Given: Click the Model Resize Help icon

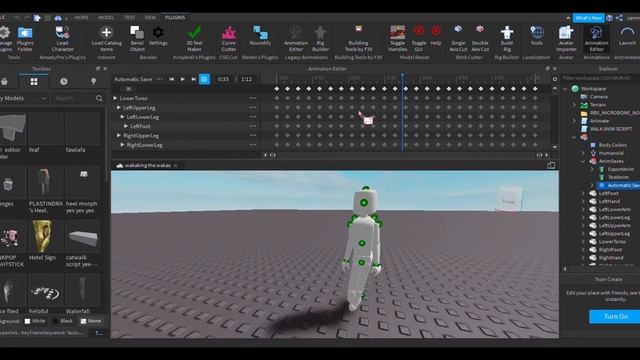Looking at the screenshot, I should [x=436, y=31].
